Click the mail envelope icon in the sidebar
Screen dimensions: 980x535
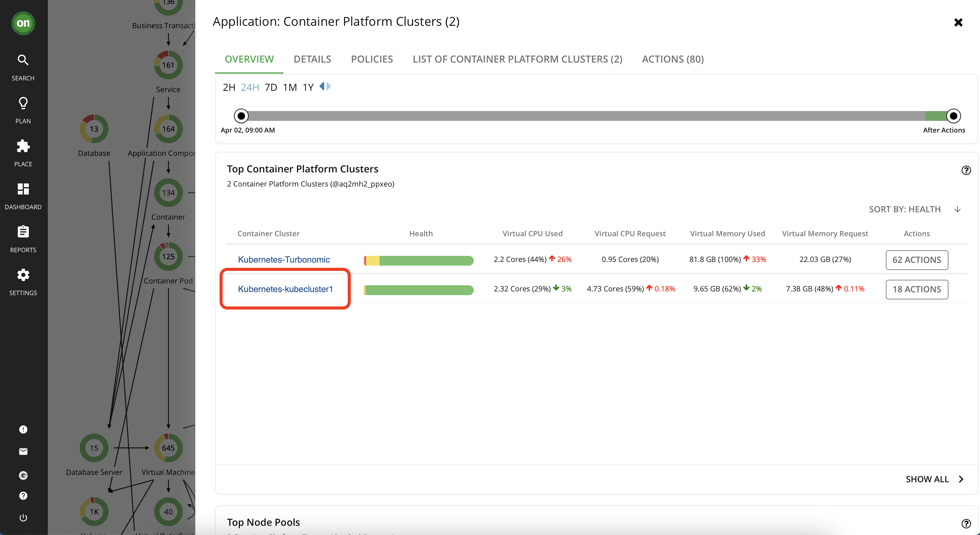[x=23, y=451]
